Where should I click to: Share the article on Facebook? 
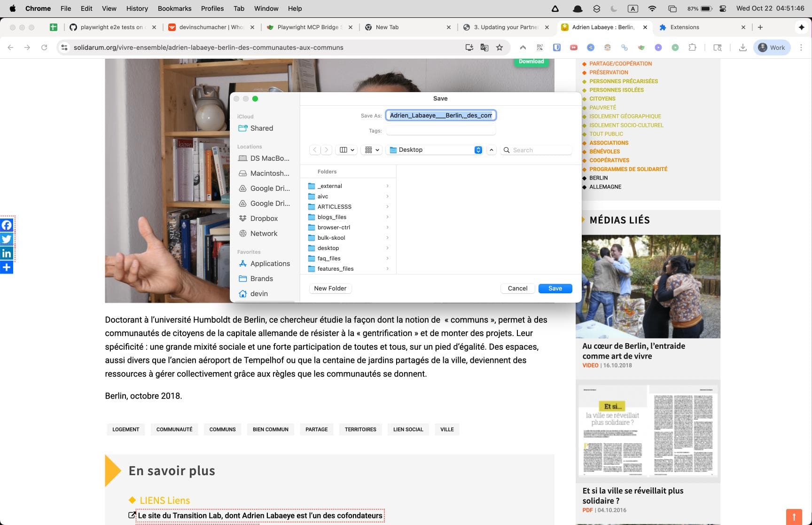coord(7,225)
